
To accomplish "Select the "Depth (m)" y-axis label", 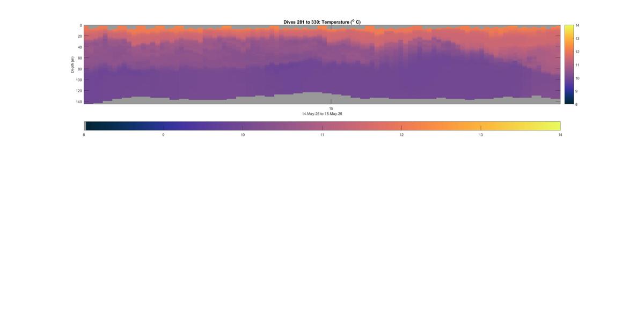I will (72, 64).
